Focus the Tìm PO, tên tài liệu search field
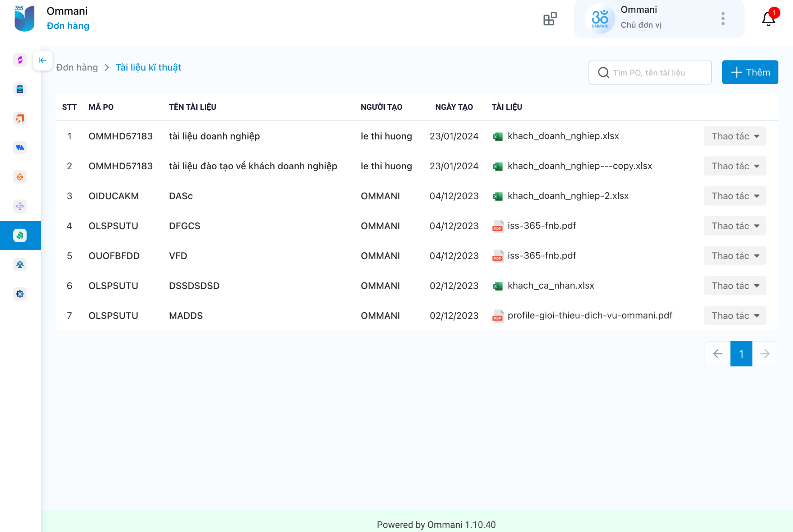This screenshot has width=793, height=532. [655, 73]
